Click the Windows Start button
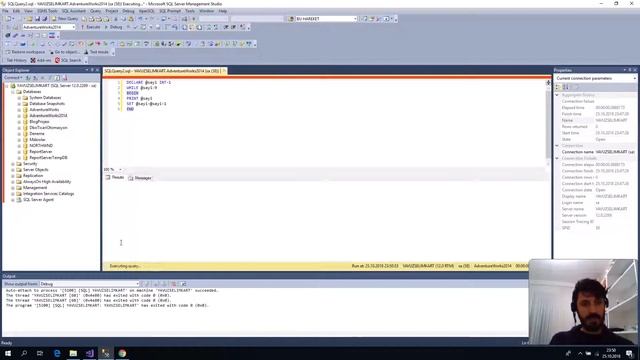 [8, 353]
